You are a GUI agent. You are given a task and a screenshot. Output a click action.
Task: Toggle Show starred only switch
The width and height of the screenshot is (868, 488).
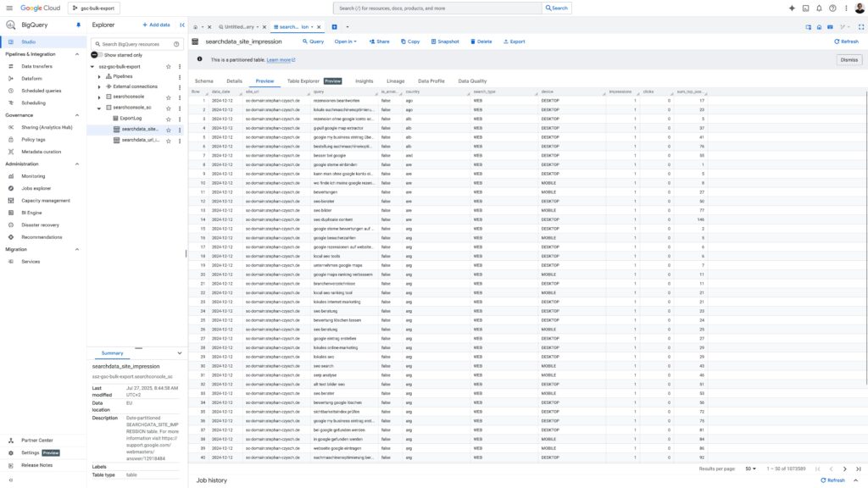[x=97, y=54]
